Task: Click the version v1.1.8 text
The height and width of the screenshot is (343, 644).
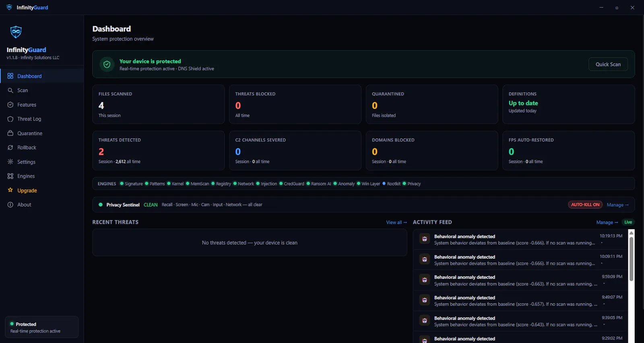Action: pos(12,58)
